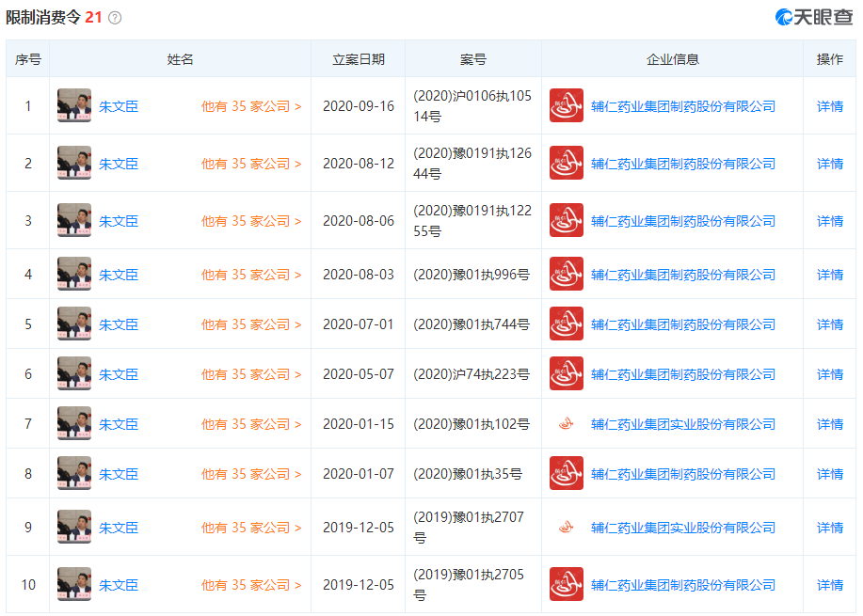This screenshot has width=863, height=616.
Task: Expand 他有 35 家公司 in row 9
Action: click(x=251, y=528)
